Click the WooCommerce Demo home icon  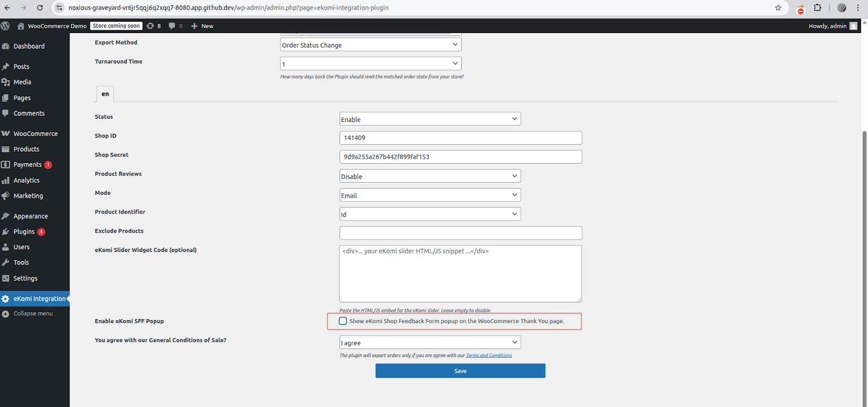click(21, 26)
